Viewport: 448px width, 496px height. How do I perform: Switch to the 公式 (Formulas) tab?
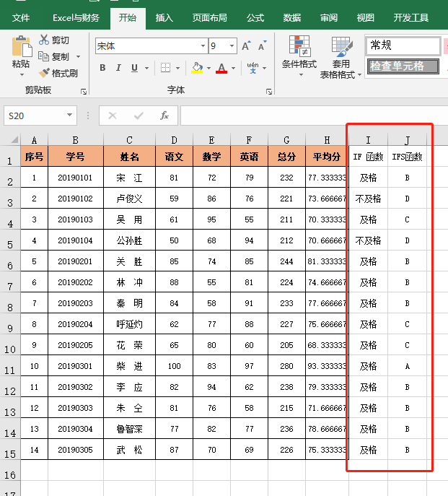[255, 18]
